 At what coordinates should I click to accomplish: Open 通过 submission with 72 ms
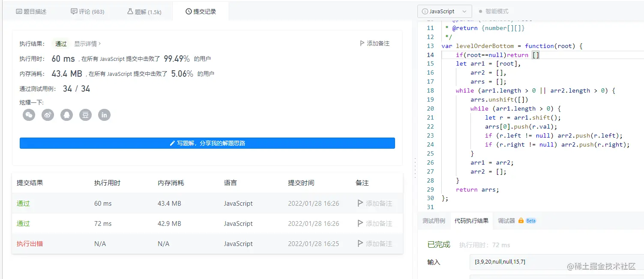pyautogui.click(x=23, y=224)
